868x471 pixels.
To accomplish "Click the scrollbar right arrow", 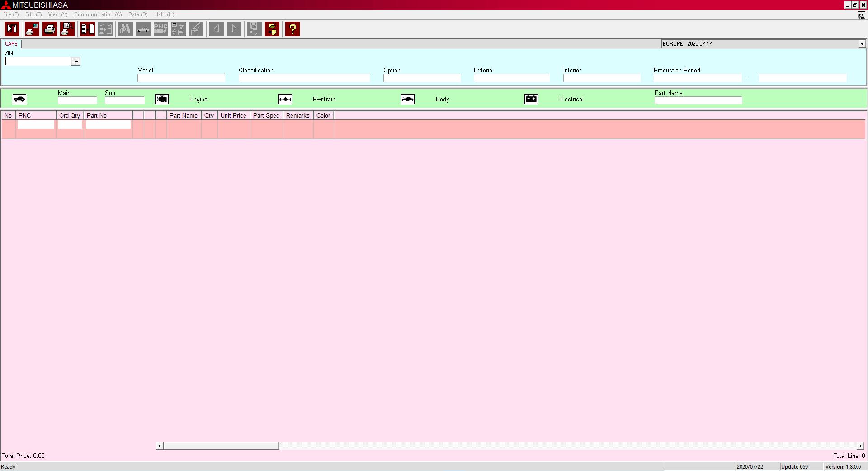I will [x=861, y=446].
